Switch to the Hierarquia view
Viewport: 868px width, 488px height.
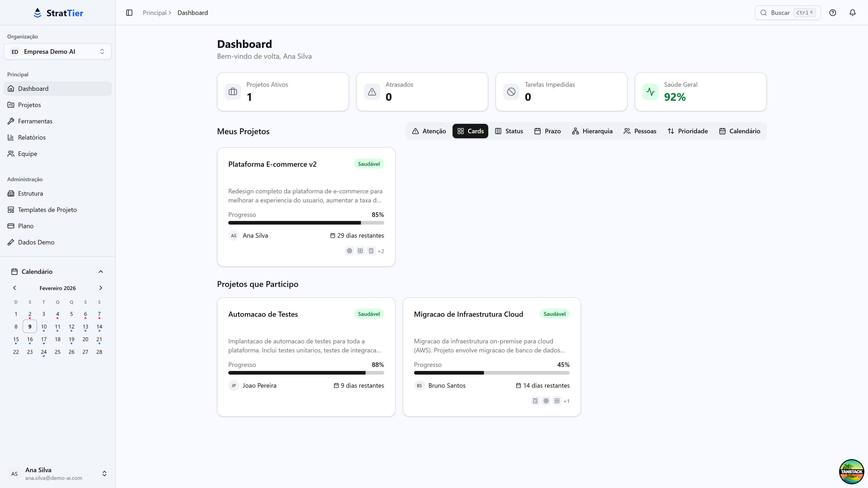tap(592, 131)
